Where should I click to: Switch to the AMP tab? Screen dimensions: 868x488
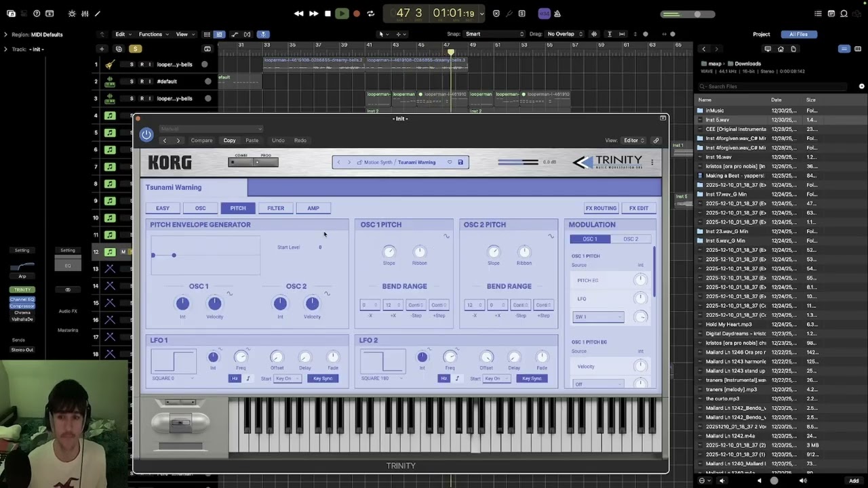point(313,208)
